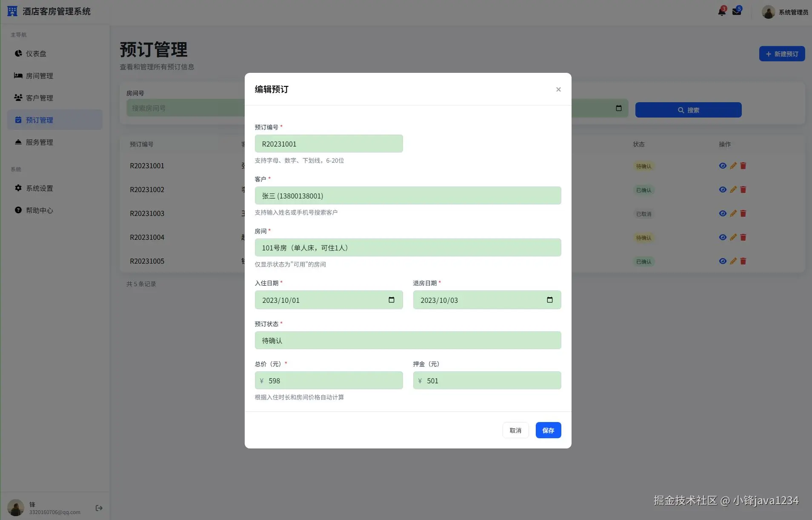Click the 保存 button
This screenshot has height=520, width=812.
pyautogui.click(x=548, y=430)
